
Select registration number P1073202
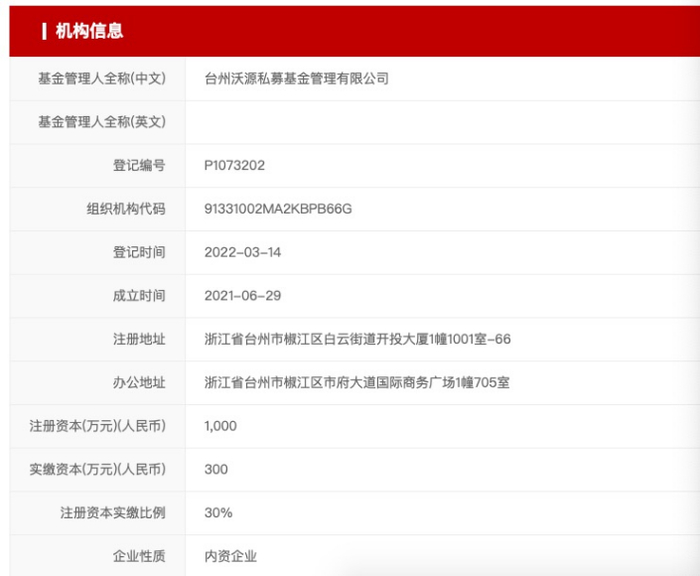click(x=234, y=166)
